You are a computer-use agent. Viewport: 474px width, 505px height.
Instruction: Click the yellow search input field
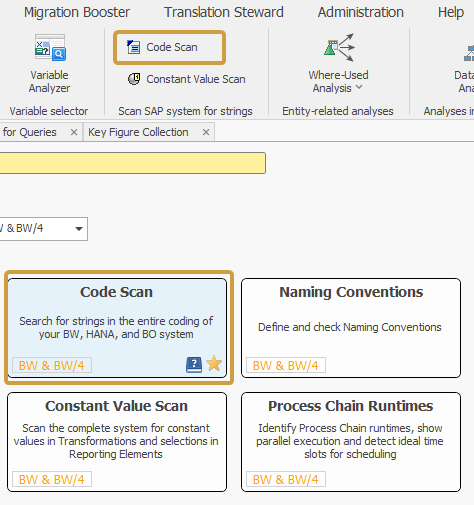(133, 163)
